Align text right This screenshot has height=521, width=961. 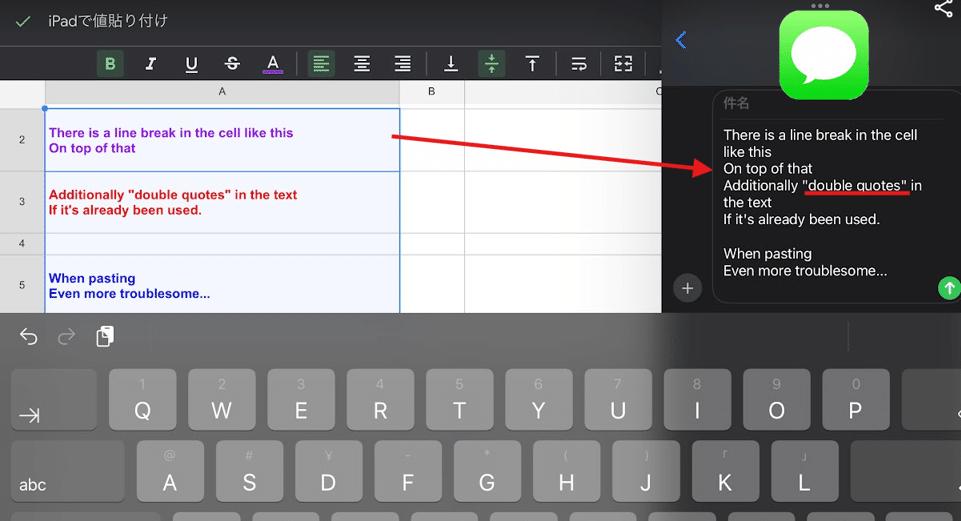click(403, 64)
